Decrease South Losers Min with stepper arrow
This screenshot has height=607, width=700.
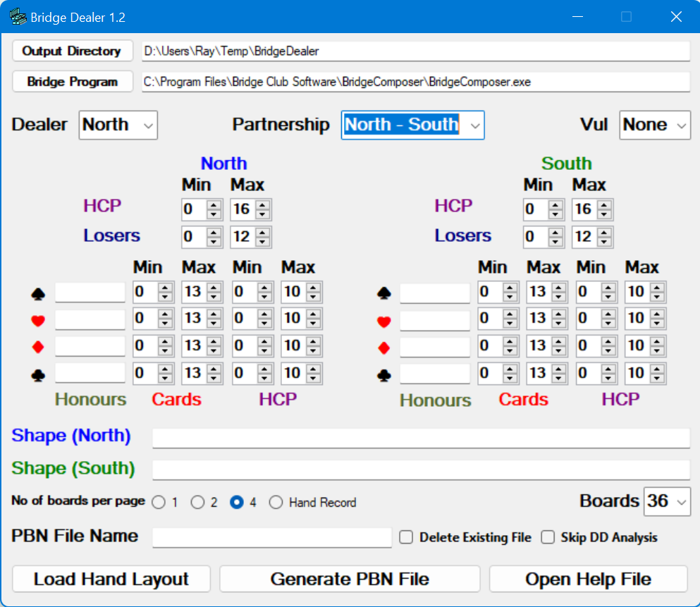point(555,240)
